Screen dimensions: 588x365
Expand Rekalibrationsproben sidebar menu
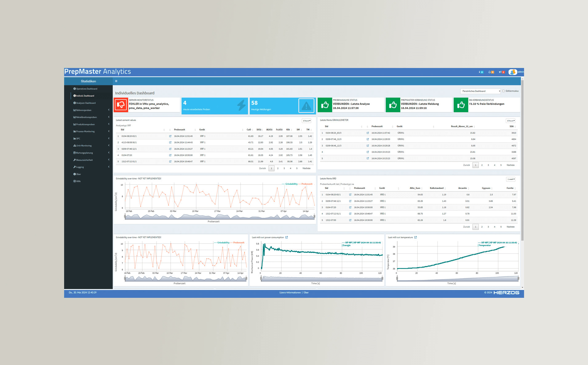(x=91, y=117)
